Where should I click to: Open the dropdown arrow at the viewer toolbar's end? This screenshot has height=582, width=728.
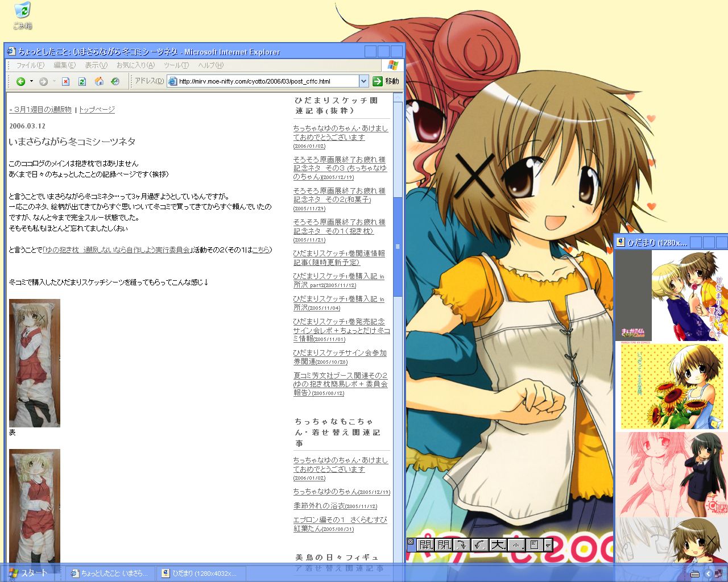pos(548,546)
